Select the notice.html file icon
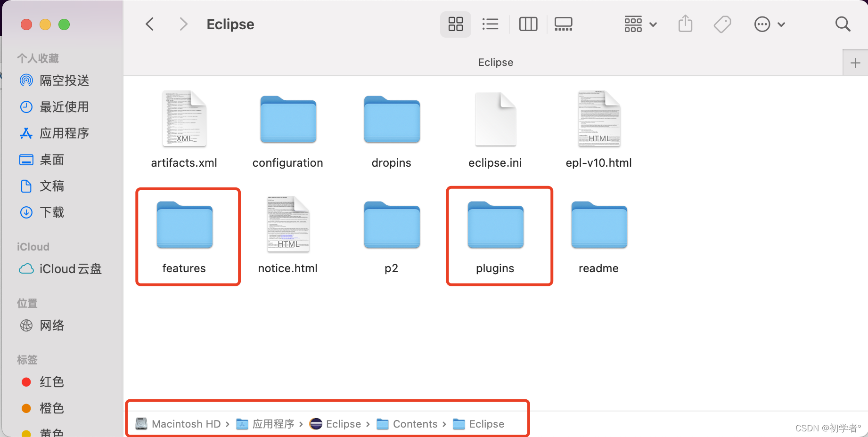The height and width of the screenshot is (437, 868). point(288,224)
